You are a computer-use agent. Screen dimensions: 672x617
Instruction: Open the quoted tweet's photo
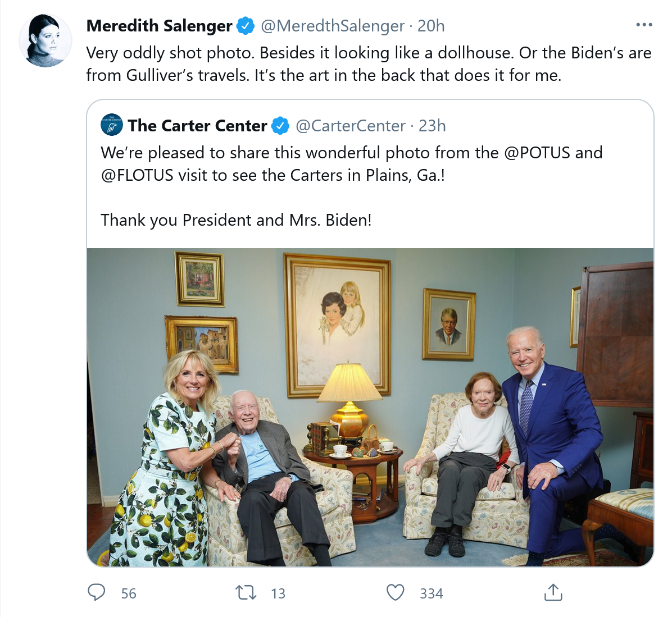[x=370, y=407]
